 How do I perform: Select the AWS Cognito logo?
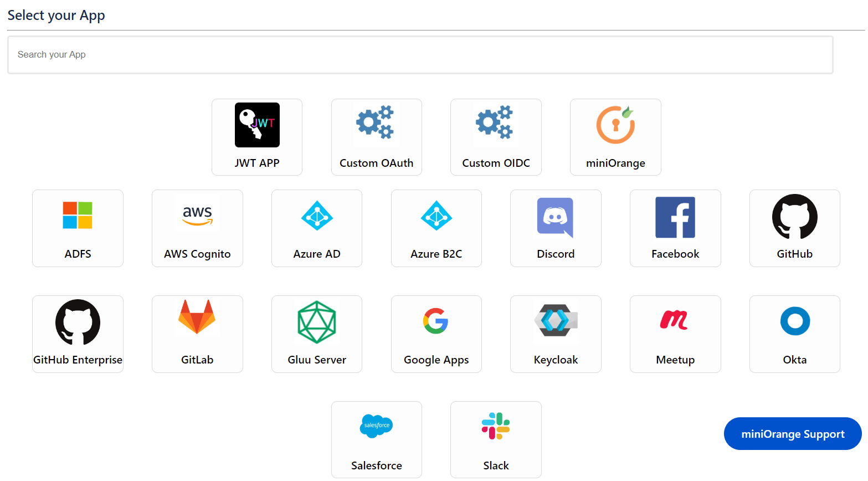(x=197, y=216)
